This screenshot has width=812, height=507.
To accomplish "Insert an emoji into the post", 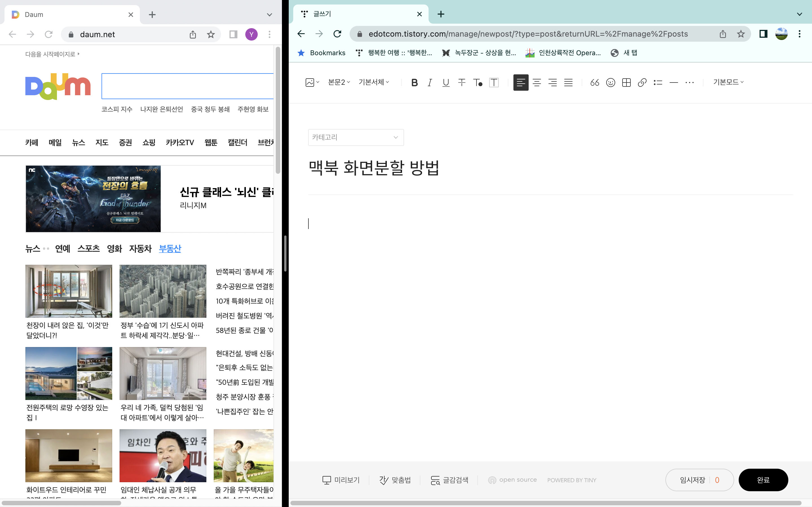I will pyautogui.click(x=610, y=83).
